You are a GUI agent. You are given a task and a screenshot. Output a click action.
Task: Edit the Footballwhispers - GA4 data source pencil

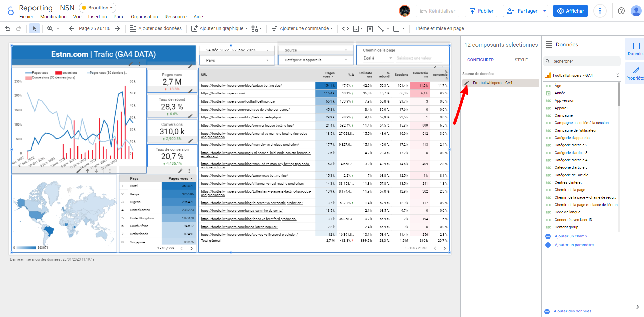pos(466,83)
